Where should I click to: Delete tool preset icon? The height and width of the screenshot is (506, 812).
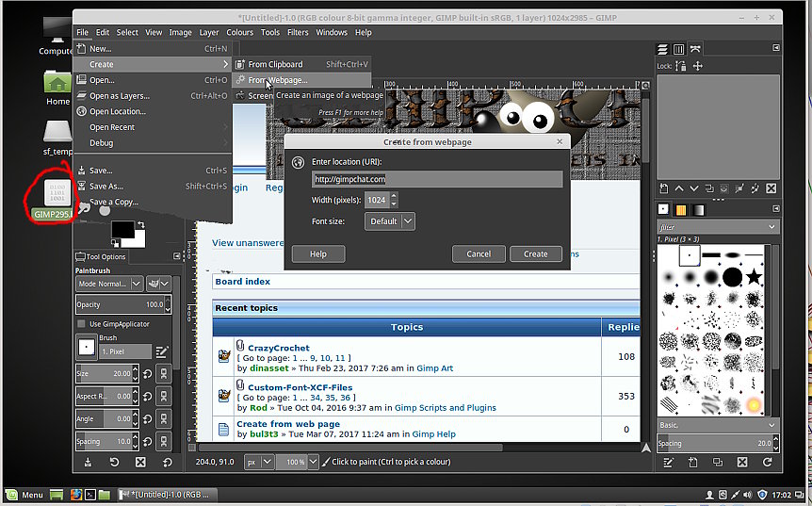pos(140,462)
